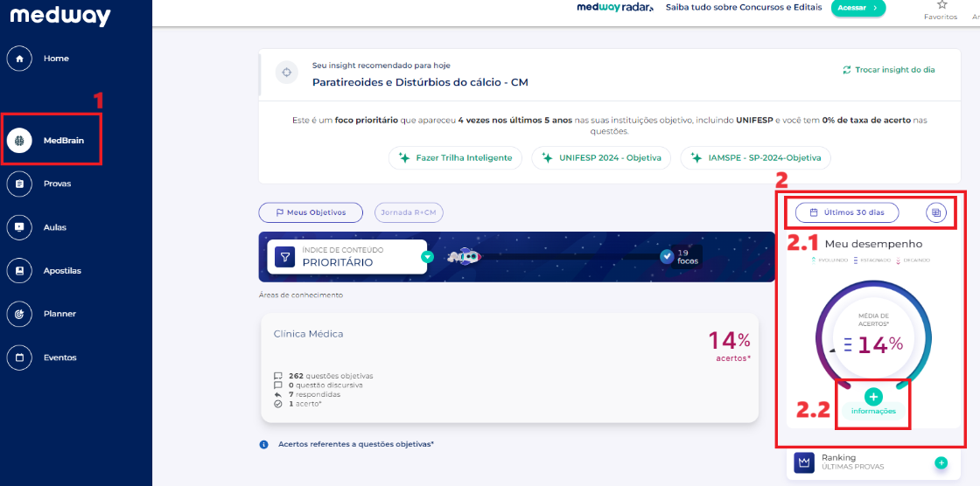
Task: Select Planner in the sidebar menu
Action: (x=60, y=314)
